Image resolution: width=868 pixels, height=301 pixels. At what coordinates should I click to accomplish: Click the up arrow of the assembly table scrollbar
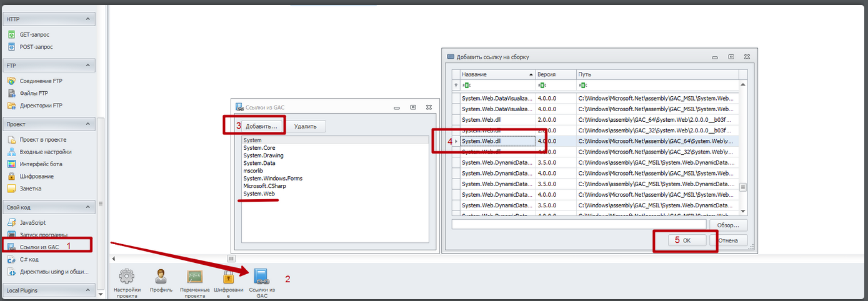(x=743, y=84)
